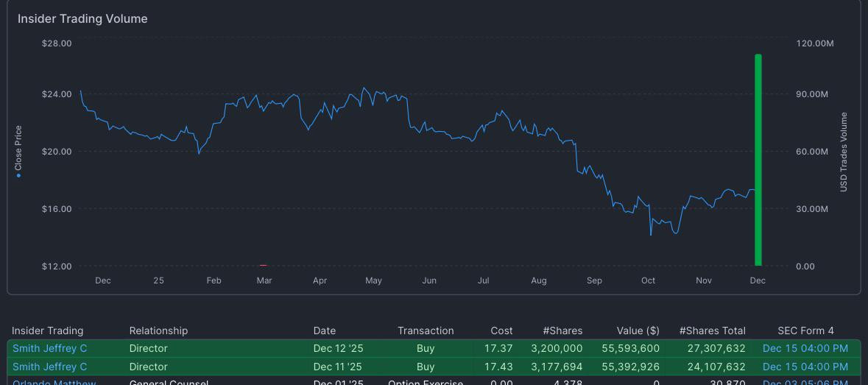Open SEC Form 4 filing for Dec 11 buy
Screen dimensions: 868x385
[x=805, y=367]
